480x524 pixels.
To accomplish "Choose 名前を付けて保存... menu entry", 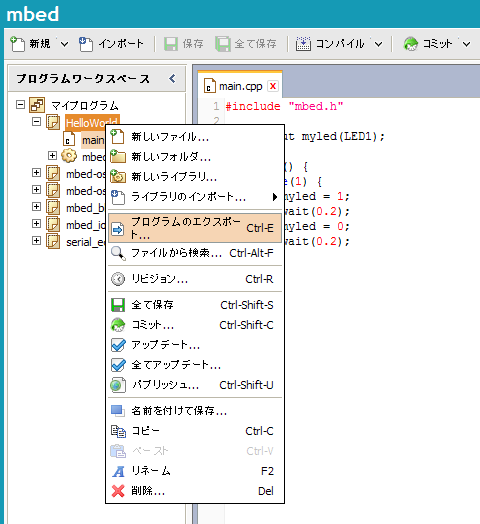I will pos(195,411).
